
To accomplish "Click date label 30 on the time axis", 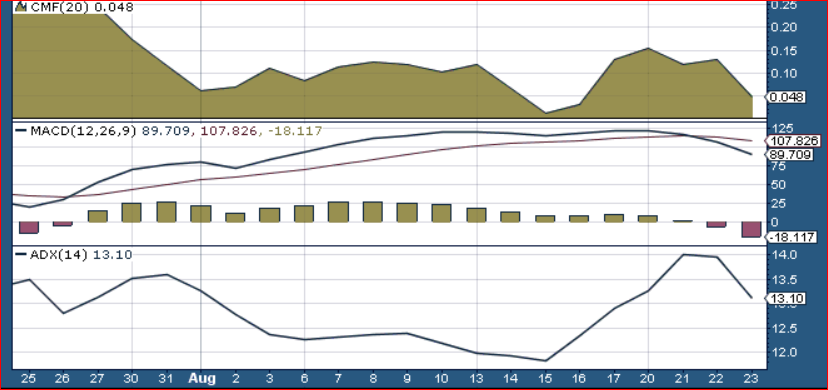I will (x=132, y=378).
